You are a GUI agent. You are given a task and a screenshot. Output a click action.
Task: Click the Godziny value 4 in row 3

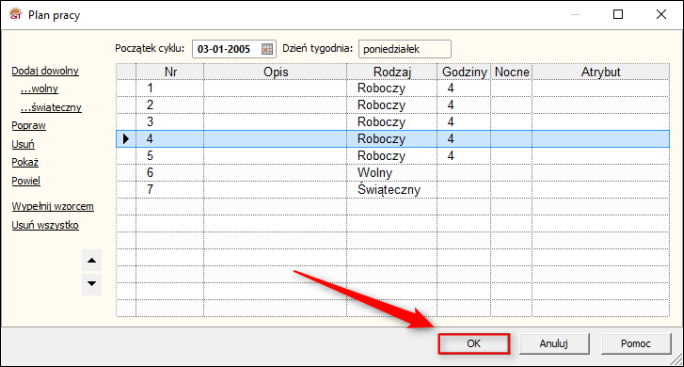464,122
